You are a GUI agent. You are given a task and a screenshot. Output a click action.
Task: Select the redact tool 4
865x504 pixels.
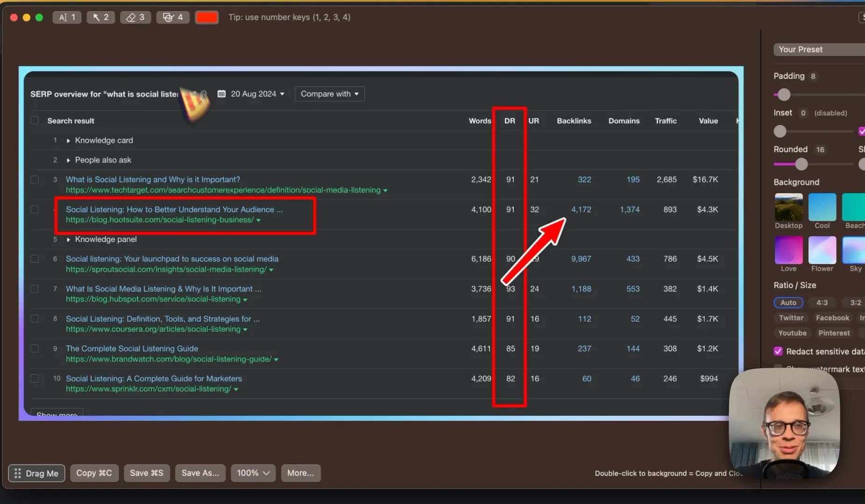tap(172, 17)
